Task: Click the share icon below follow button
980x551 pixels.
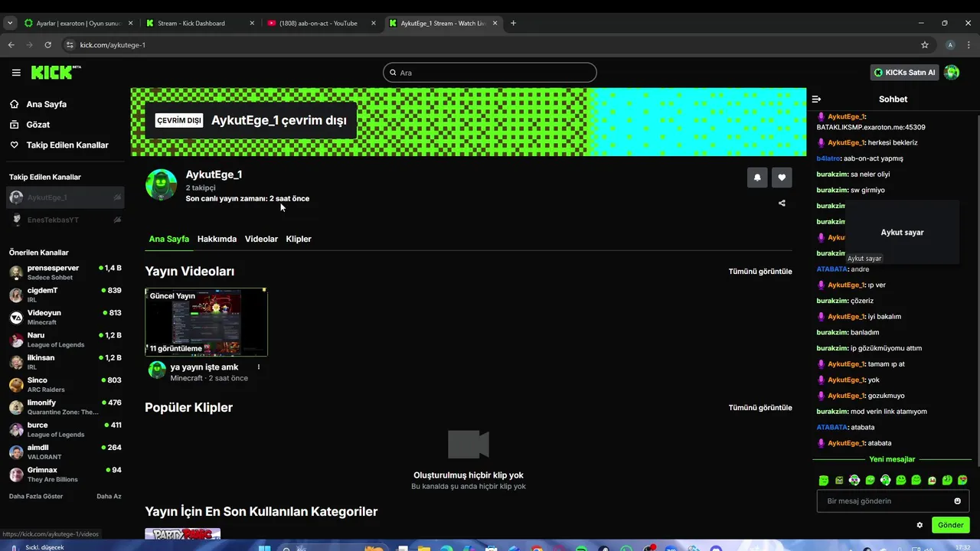Action: (x=782, y=204)
